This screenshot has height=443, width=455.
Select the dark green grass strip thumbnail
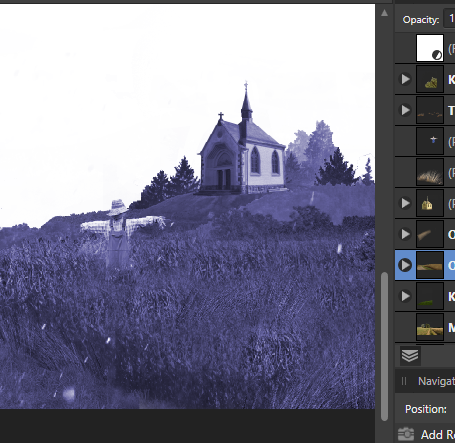coord(430,296)
